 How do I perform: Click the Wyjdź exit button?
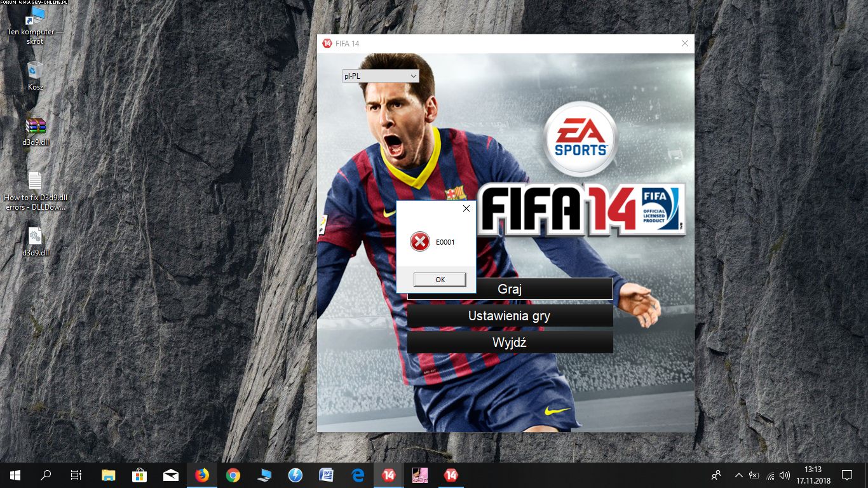click(510, 342)
